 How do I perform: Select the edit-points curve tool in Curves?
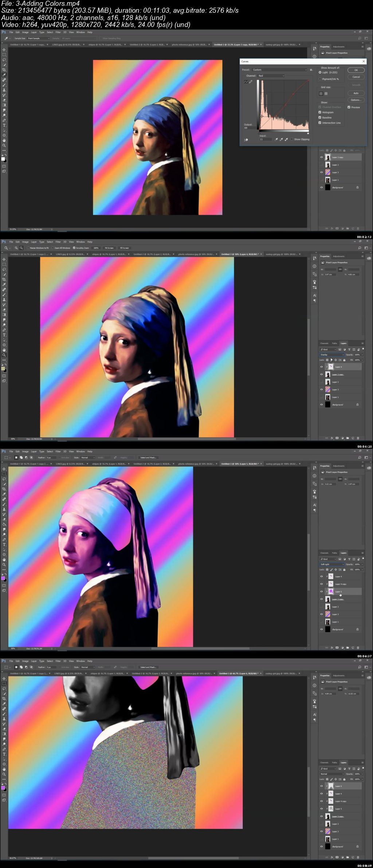tap(246, 82)
